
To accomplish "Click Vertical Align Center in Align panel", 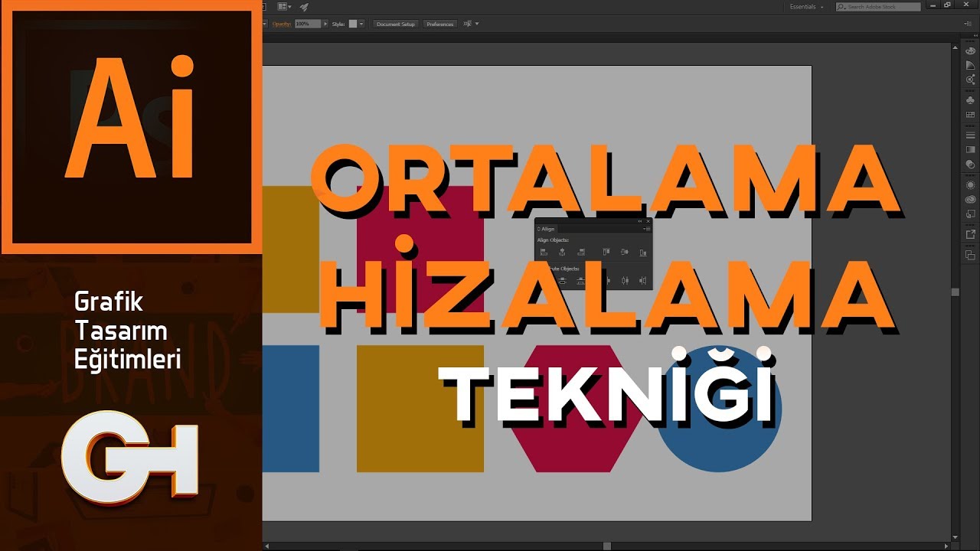I will point(625,252).
